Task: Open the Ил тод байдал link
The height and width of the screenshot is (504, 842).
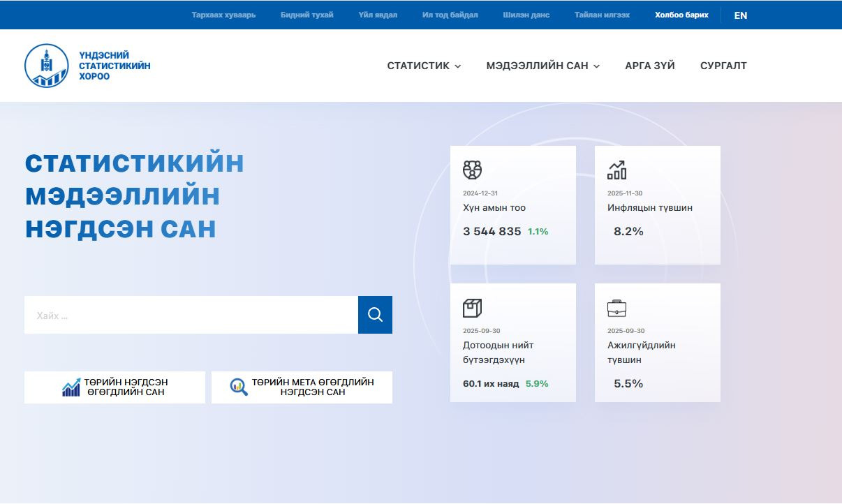Action: tap(450, 15)
